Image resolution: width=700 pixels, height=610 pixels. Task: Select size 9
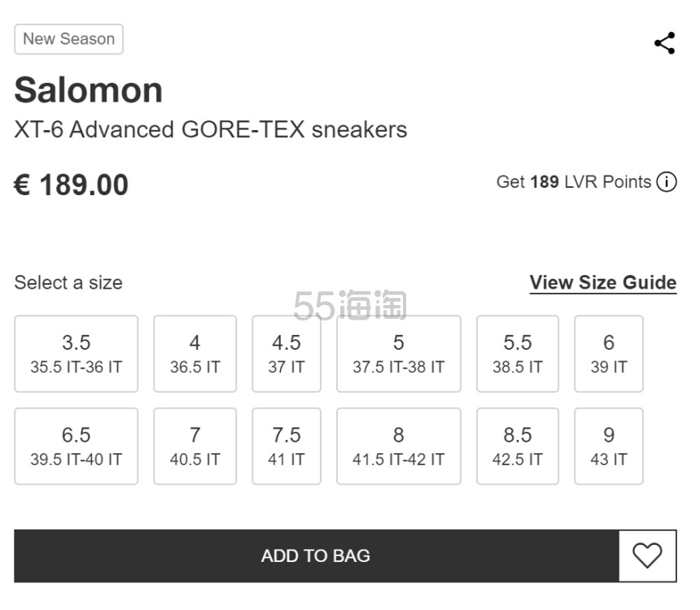pos(609,446)
